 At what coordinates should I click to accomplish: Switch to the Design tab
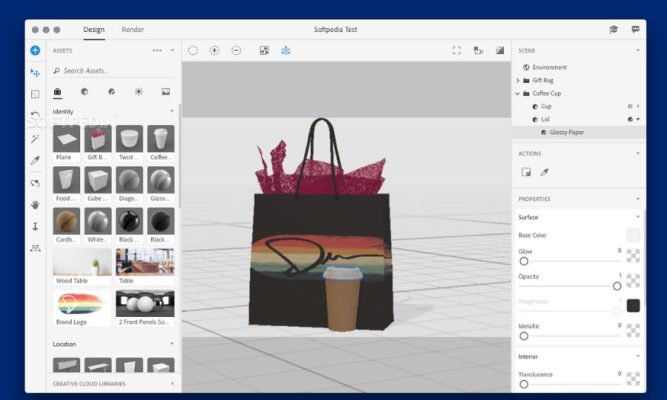point(94,30)
